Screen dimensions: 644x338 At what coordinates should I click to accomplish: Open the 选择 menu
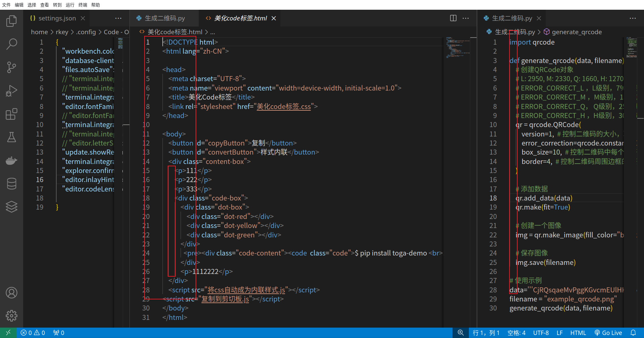32,5
